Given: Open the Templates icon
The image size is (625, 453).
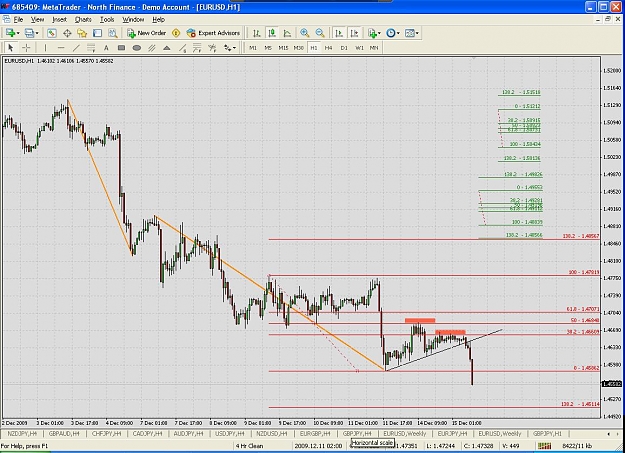Looking at the screenshot, I should coord(410,33).
